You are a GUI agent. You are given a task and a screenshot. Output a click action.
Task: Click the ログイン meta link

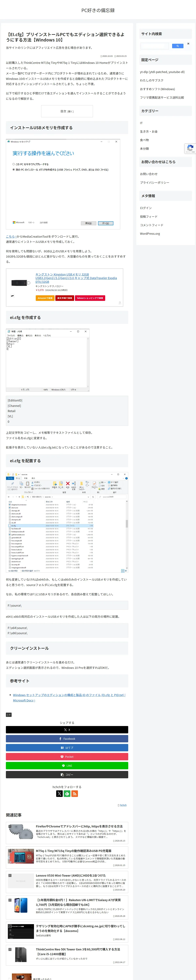(146, 208)
